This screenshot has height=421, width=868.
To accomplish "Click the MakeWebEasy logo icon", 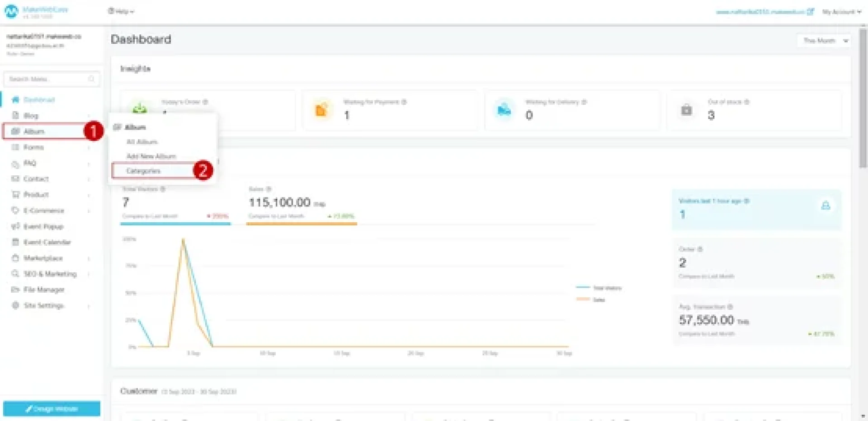I will pyautogui.click(x=11, y=12).
